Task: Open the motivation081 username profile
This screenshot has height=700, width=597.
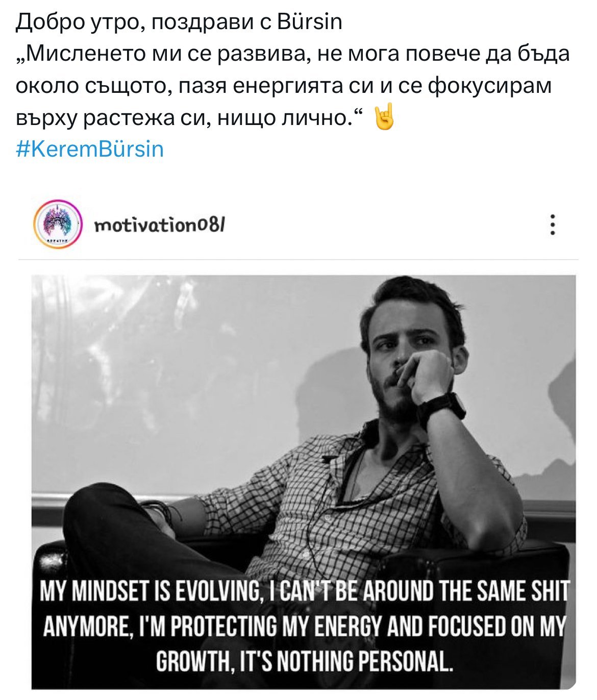Action: (160, 224)
